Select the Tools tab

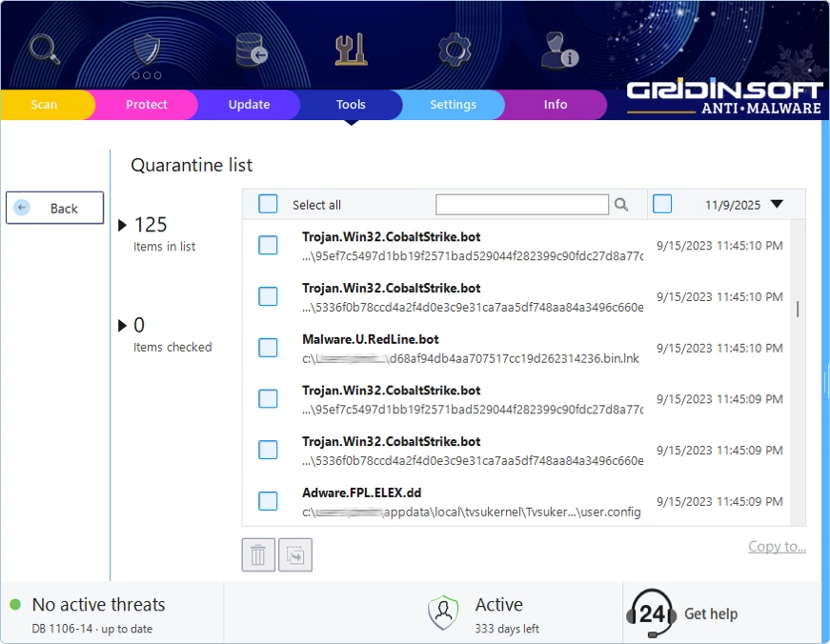pos(351,105)
